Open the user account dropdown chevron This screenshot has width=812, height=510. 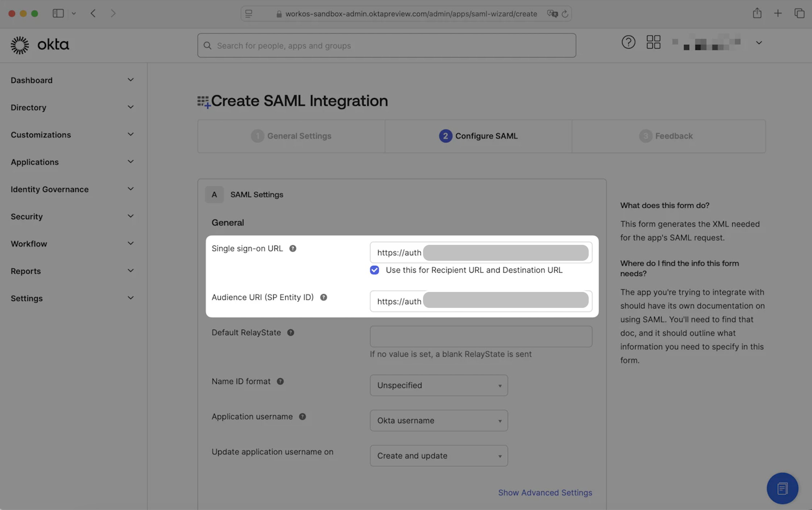759,43
